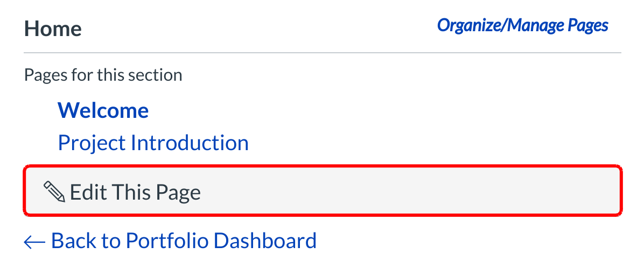Navigate back using the arrow icon

35,242
